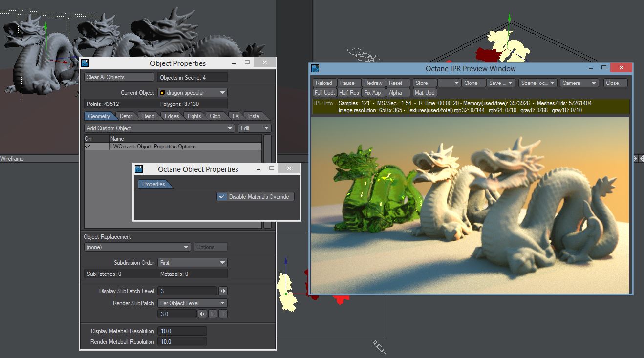The height and width of the screenshot is (358, 644).
Task: Select the Properties tab in Octane Object Properties
Action: pos(154,184)
